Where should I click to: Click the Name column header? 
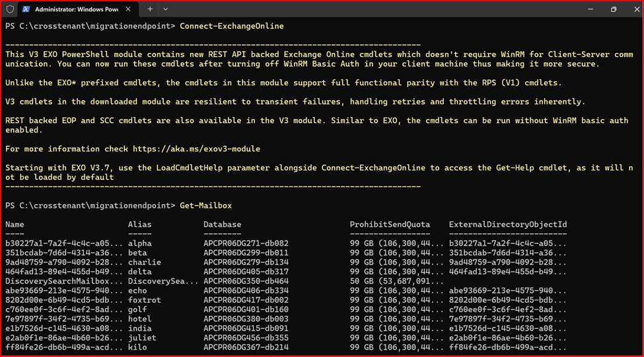(15, 225)
